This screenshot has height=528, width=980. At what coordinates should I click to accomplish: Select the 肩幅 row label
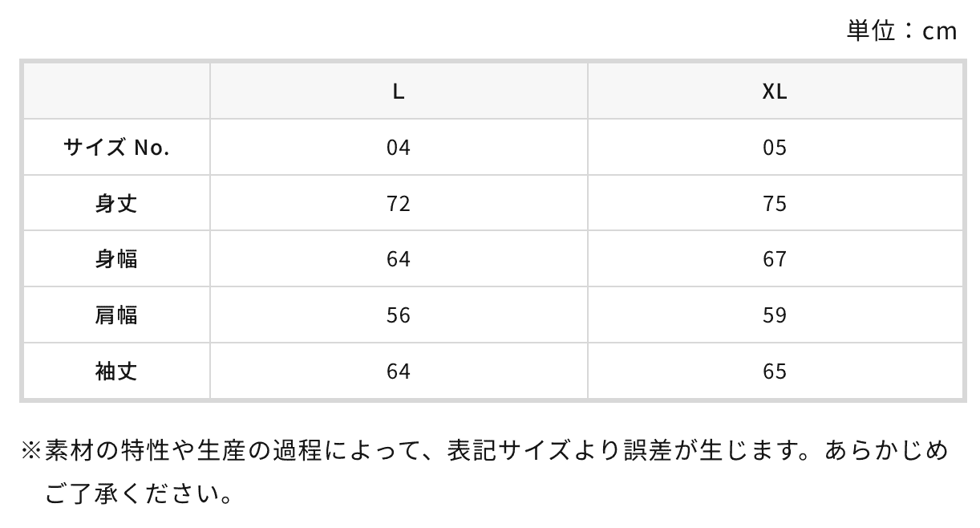point(116,315)
